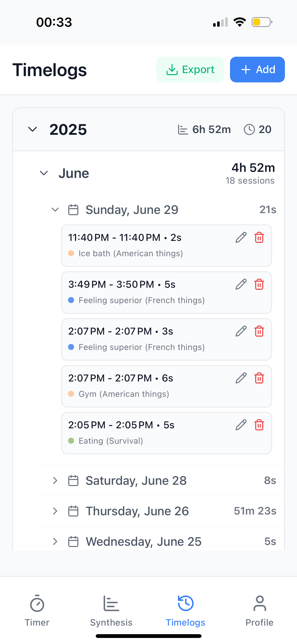Switch to the Timer tab

[x=37, y=610]
